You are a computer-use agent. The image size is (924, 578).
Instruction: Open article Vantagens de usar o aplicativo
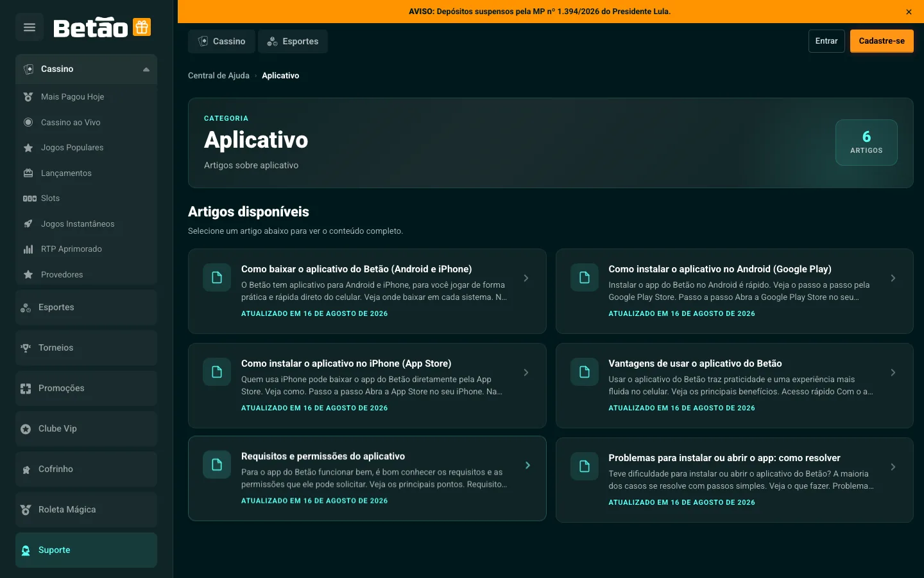point(735,385)
